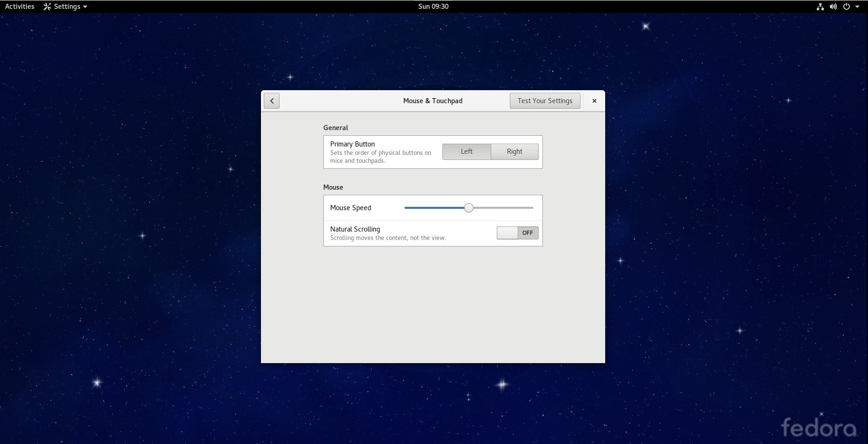
Task: Set primary button to Right
Action: coord(514,152)
